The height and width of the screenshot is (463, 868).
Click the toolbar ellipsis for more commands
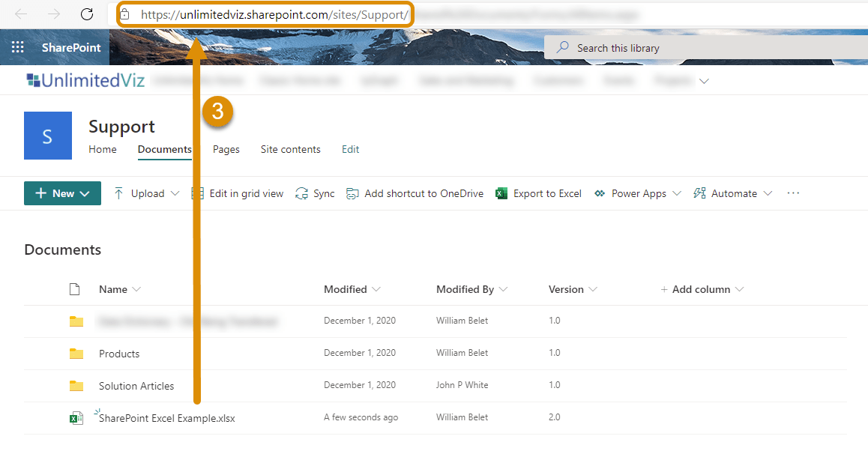coord(793,193)
